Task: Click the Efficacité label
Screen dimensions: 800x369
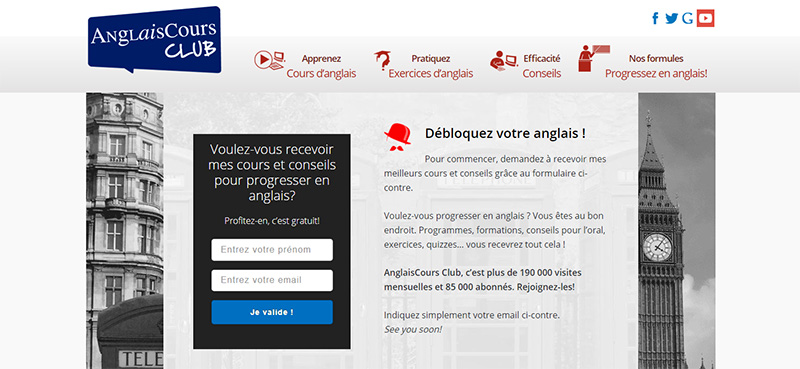Action: coord(541,59)
